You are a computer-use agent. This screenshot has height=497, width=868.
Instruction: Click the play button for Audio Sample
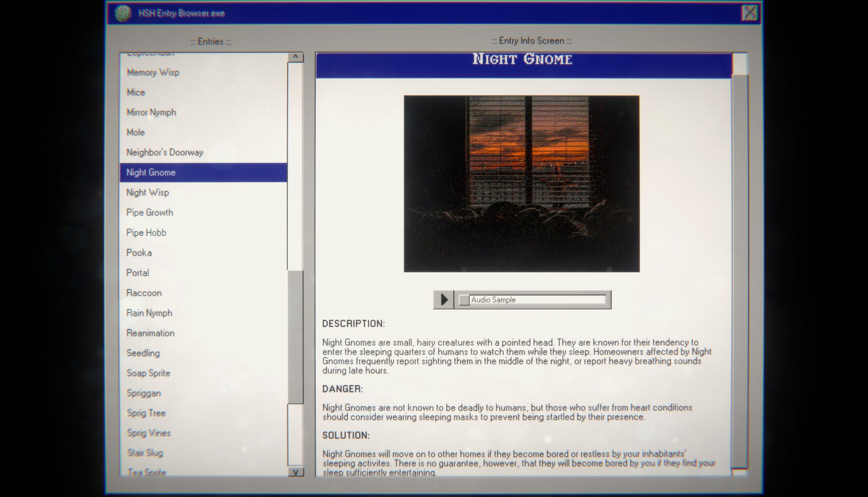(443, 300)
